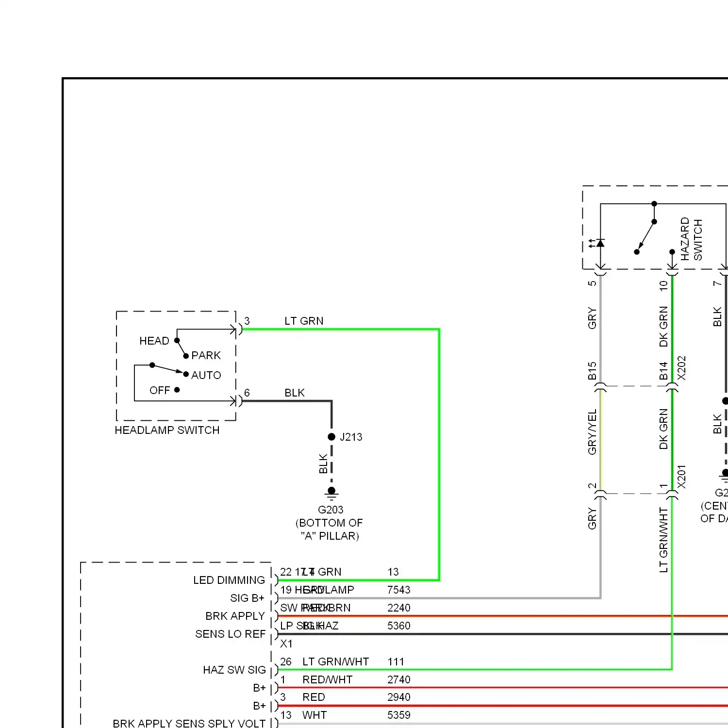Click the vertical LT GRN/WHT wire label
Image resolution: width=728 pixels, height=728 pixels.
pos(663,540)
